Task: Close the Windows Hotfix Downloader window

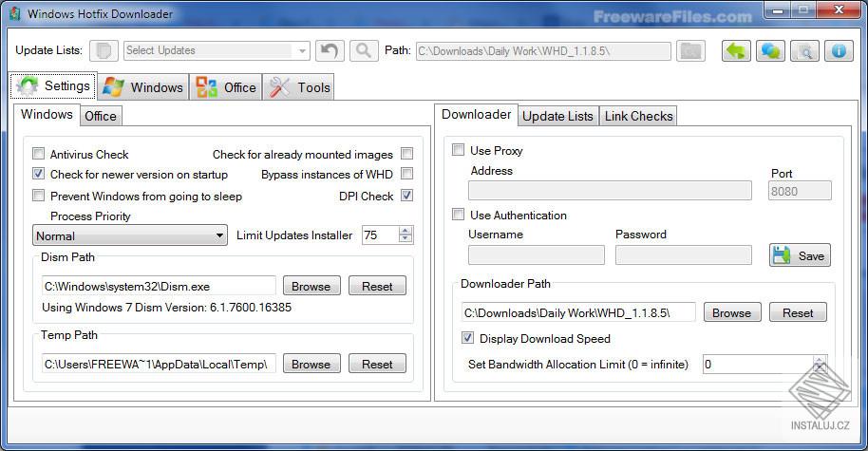Action: point(839,9)
